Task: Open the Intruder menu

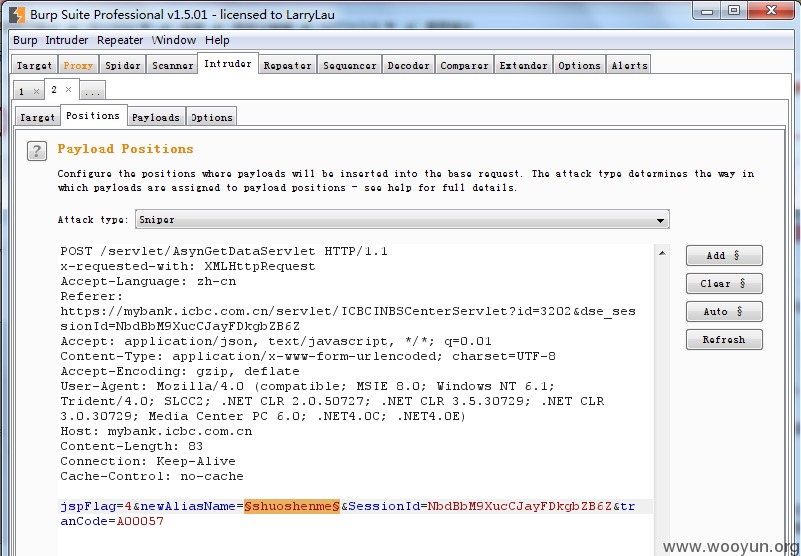Action: click(x=66, y=40)
